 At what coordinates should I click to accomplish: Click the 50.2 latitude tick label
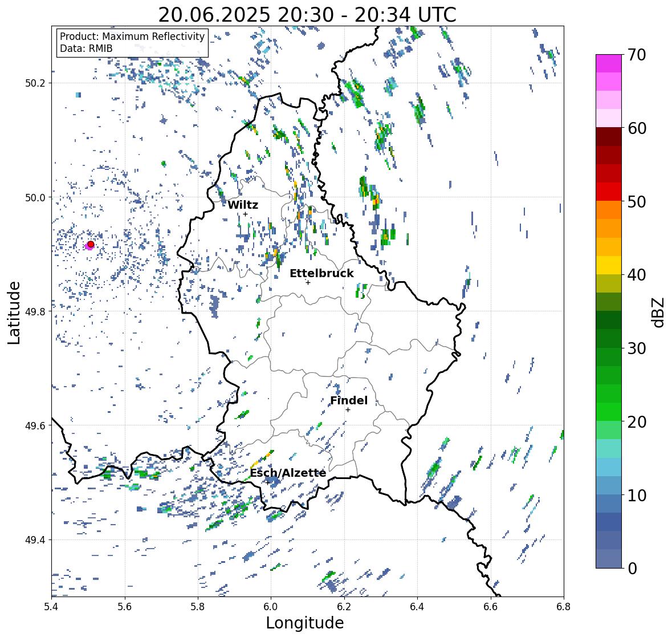pos(35,83)
